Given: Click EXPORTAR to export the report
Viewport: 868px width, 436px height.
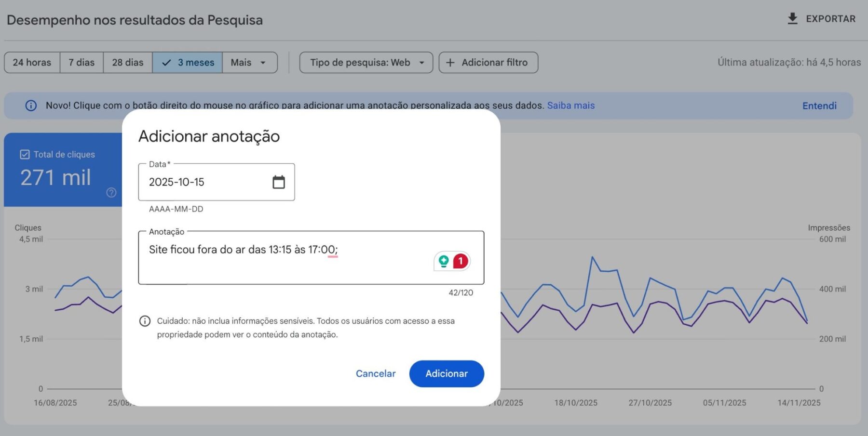Looking at the screenshot, I should [x=830, y=18].
